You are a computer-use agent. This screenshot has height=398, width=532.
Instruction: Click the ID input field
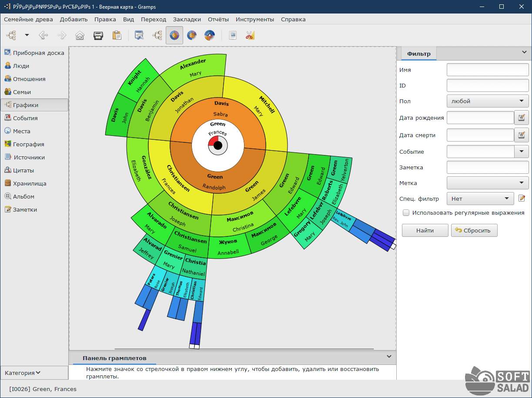tap(488, 85)
